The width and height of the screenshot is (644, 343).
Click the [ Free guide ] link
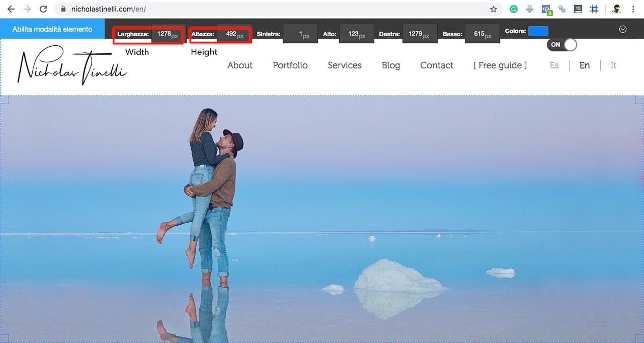point(500,65)
